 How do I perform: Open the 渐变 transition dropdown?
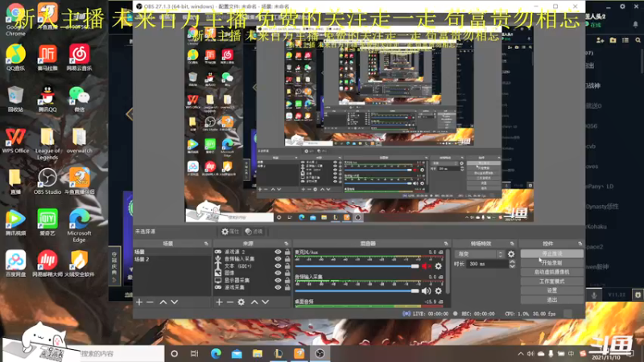(x=480, y=254)
